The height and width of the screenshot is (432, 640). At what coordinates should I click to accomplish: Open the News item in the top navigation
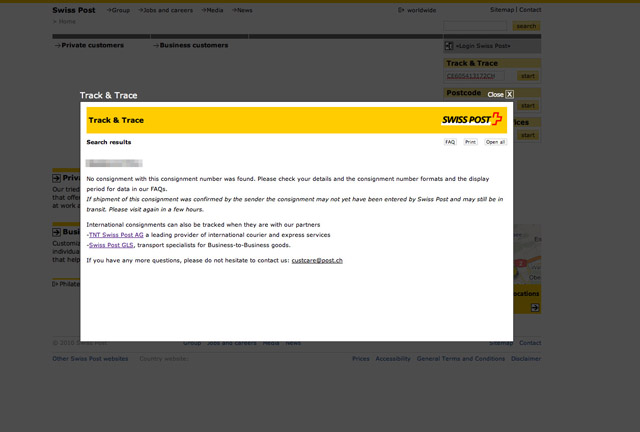click(242, 10)
